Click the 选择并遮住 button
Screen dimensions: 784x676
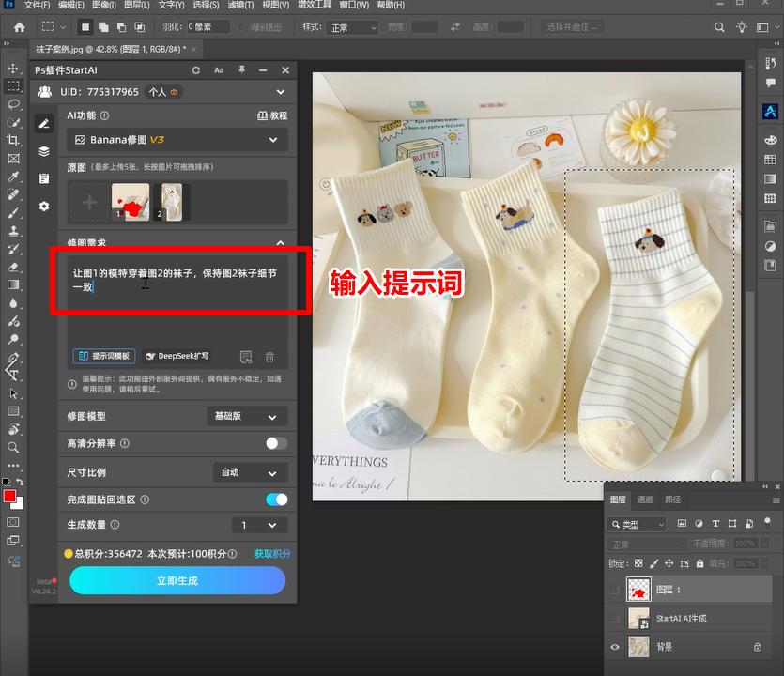point(572,27)
